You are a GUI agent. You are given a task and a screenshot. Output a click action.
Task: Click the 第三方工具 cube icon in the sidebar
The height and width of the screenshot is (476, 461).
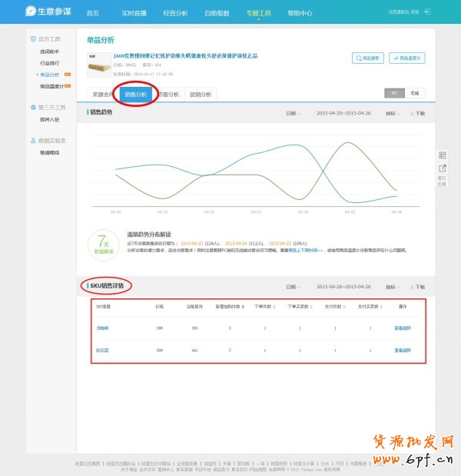pos(32,108)
